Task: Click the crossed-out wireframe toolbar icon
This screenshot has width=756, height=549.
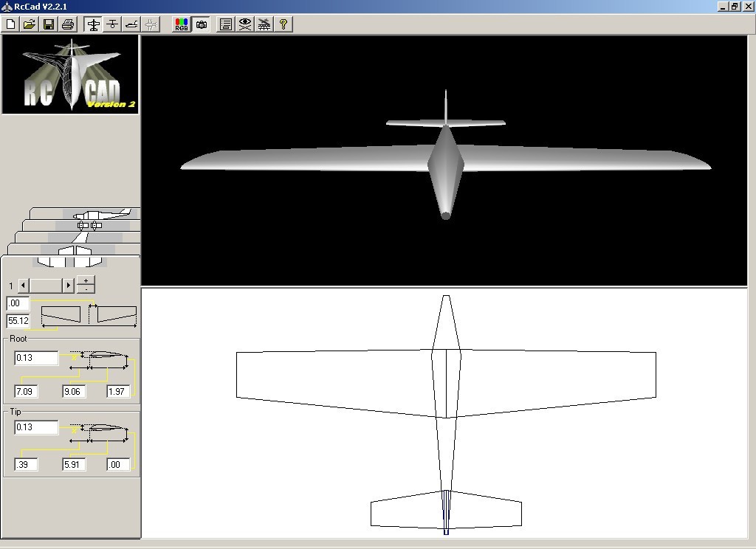Action: [x=264, y=24]
